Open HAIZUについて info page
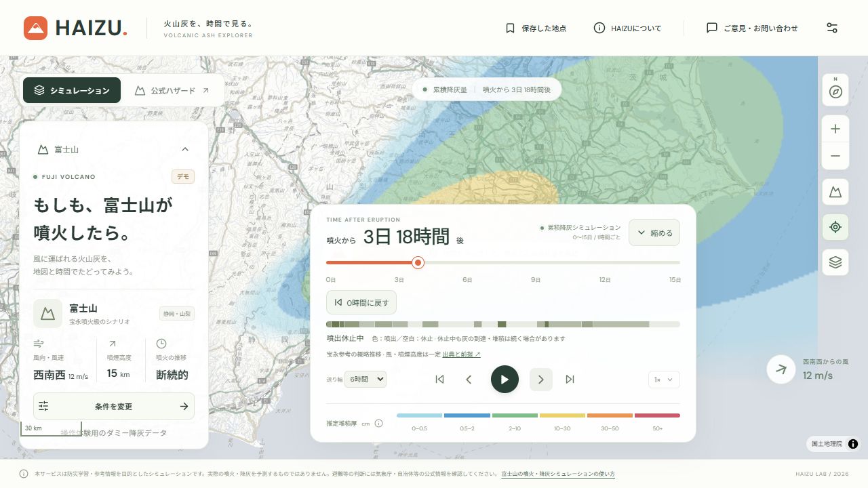 [627, 28]
